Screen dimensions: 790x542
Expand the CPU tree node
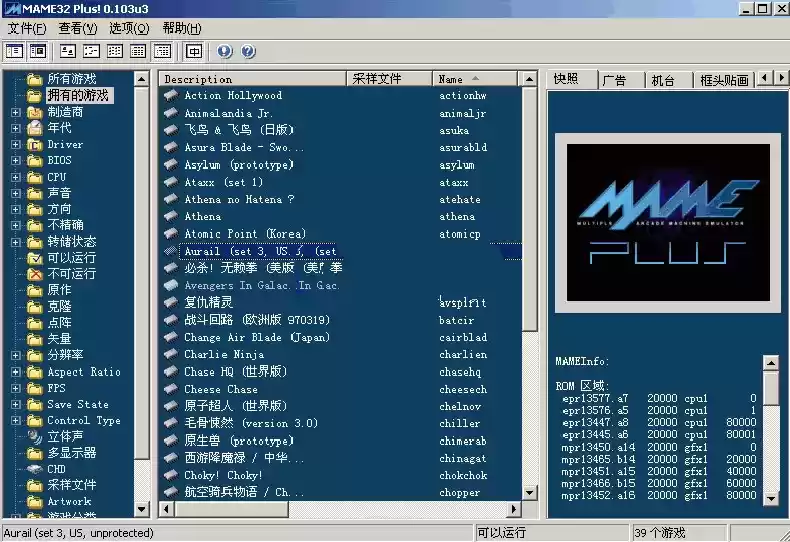16,177
